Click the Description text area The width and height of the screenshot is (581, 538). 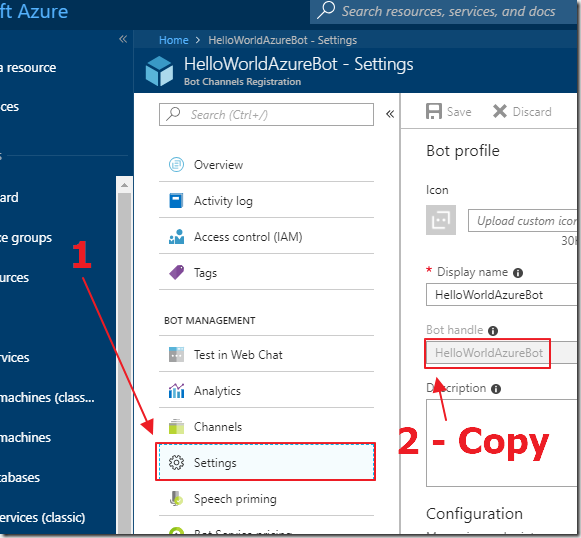click(x=502, y=443)
